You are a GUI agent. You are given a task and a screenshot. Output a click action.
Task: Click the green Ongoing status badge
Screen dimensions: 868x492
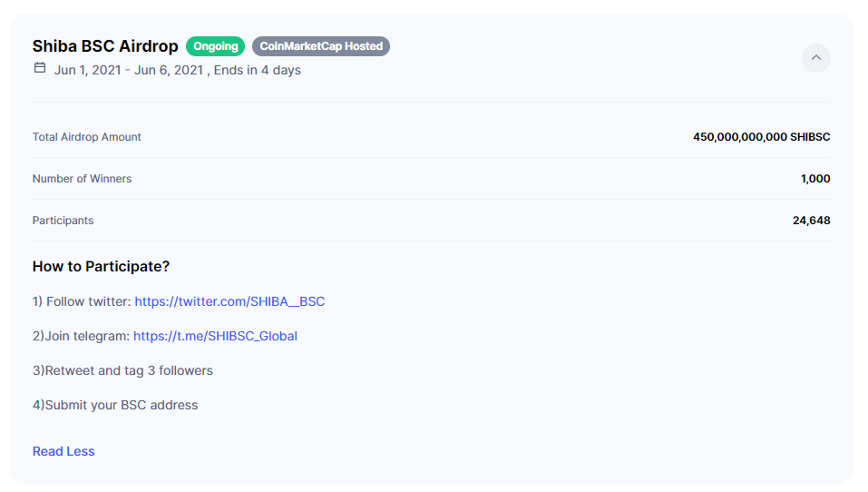click(215, 46)
